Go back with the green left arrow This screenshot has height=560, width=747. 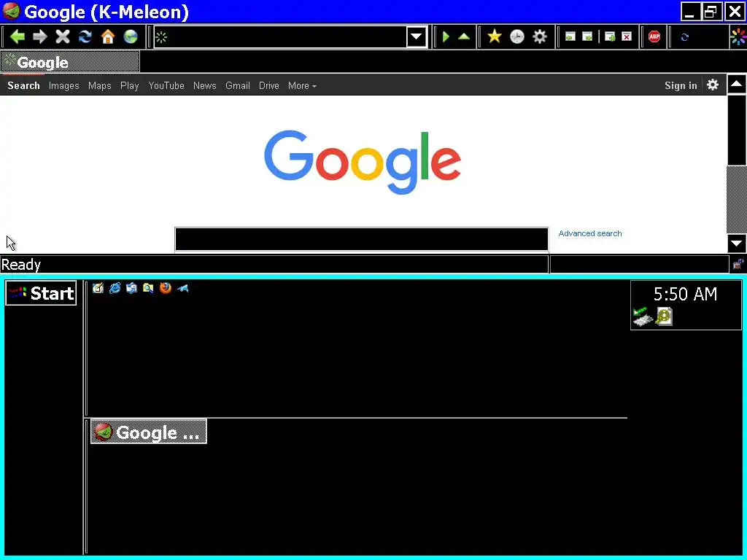pyautogui.click(x=18, y=36)
